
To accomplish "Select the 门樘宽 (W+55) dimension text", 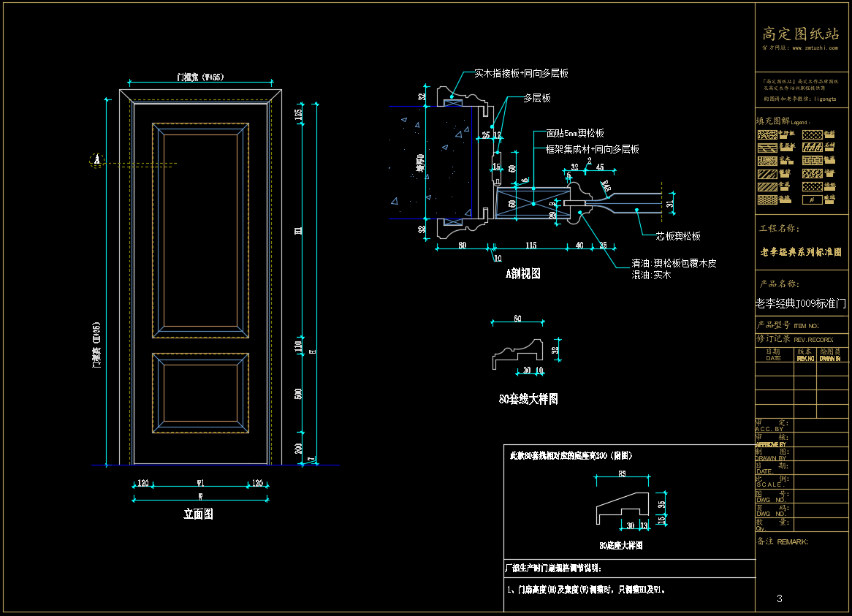I will point(200,76).
